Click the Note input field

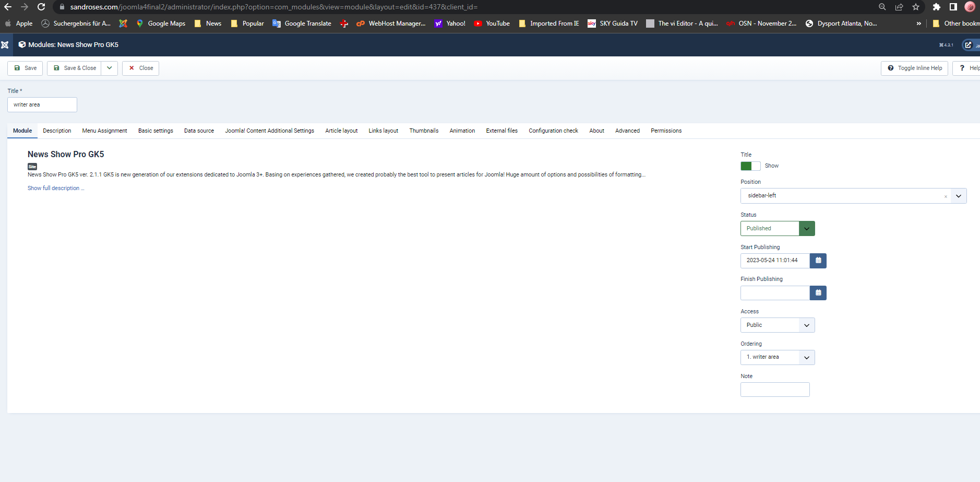click(775, 390)
